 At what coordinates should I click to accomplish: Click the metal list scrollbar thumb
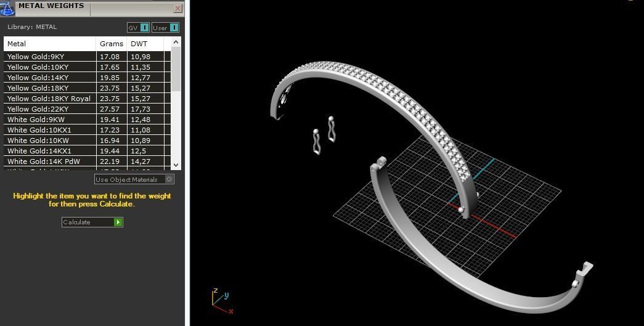tap(176, 69)
